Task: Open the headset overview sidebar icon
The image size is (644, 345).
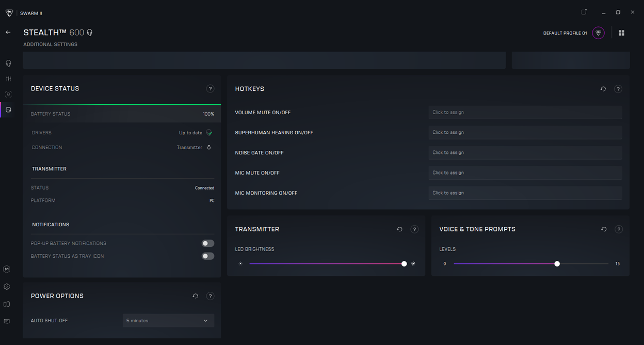Action: pos(8,63)
